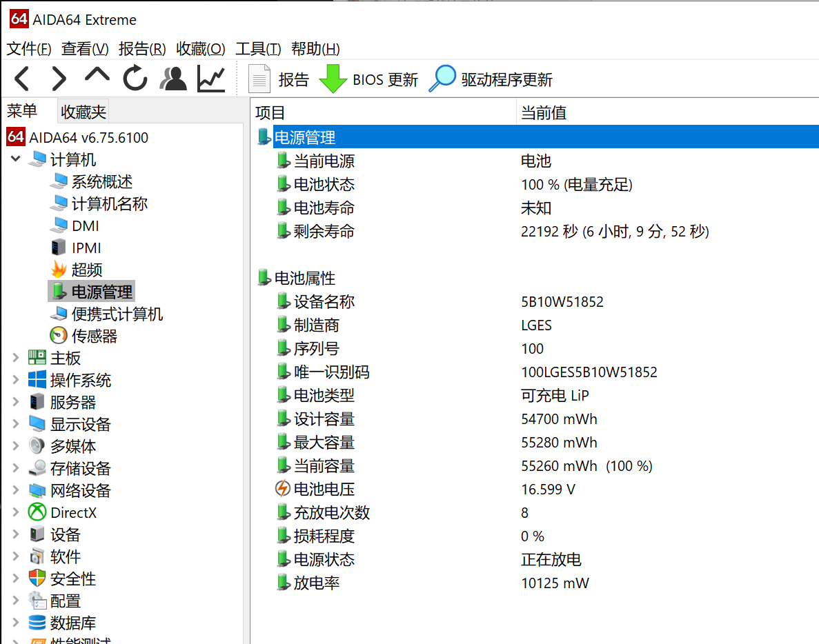Viewport: 819px width, 644px height.
Task: Click the AIDA64 Extreme title bar icon
Action: 19,19
